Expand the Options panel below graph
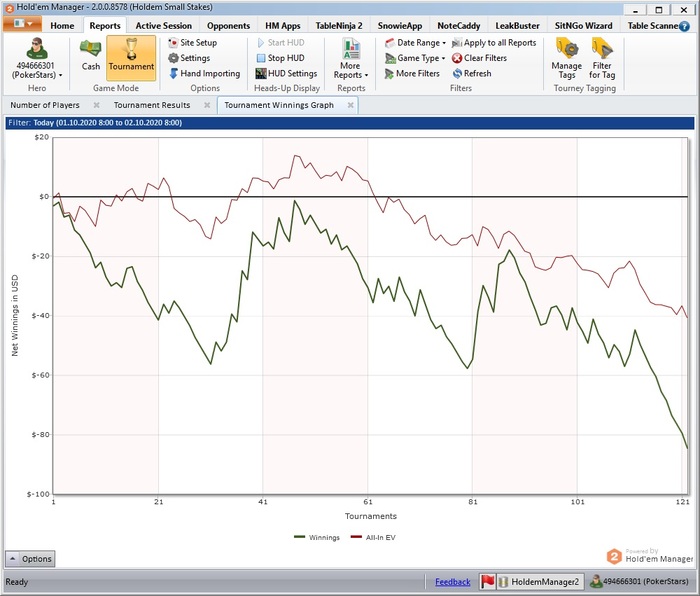This screenshot has width=700, height=596. click(29, 559)
